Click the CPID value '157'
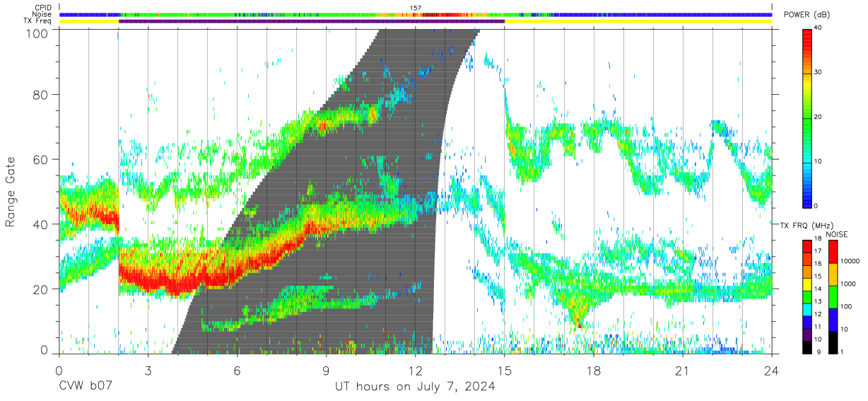This screenshot has height=401, width=868. pos(416,7)
